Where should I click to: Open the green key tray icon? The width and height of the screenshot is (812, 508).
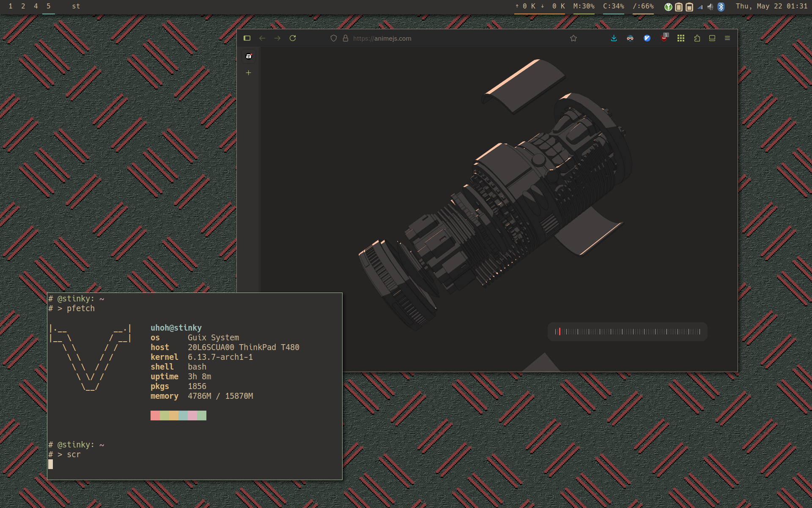pos(668,7)
